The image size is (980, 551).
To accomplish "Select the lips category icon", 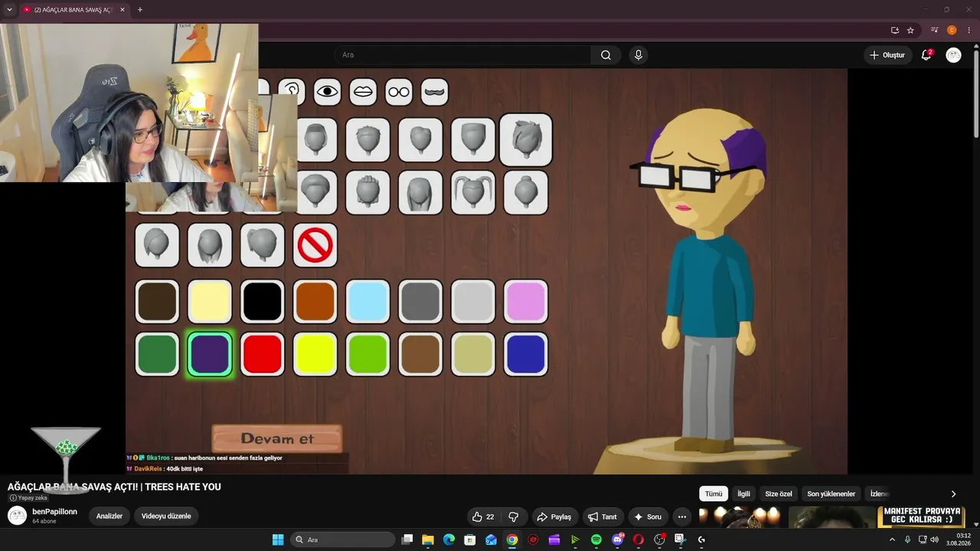I will (x=363, y=92).
